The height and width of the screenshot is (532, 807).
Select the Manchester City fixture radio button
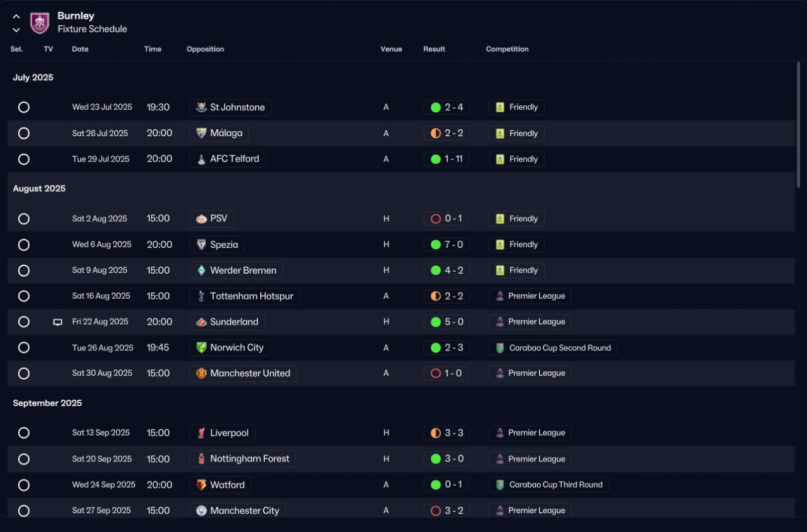(24, 511)
